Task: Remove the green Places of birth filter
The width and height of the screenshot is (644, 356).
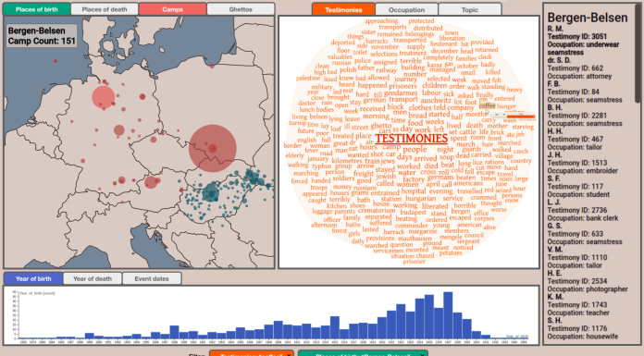Action: 422,354
